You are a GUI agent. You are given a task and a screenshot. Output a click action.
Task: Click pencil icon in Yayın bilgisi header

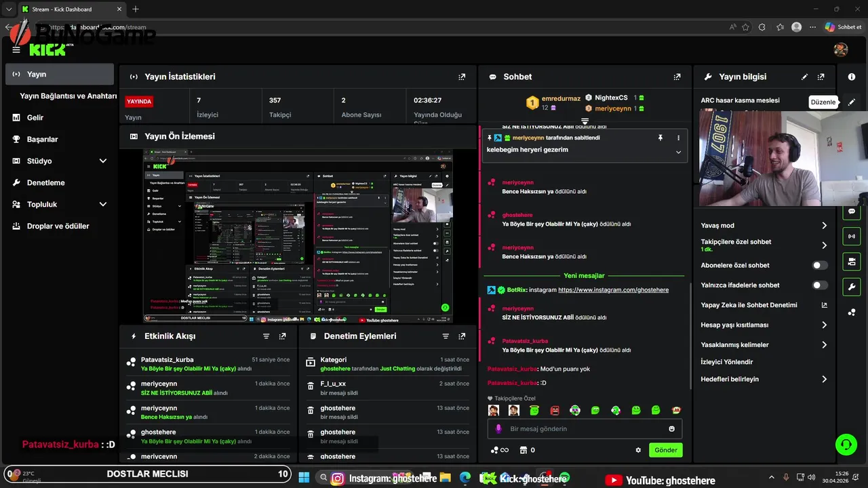(805, 77)
